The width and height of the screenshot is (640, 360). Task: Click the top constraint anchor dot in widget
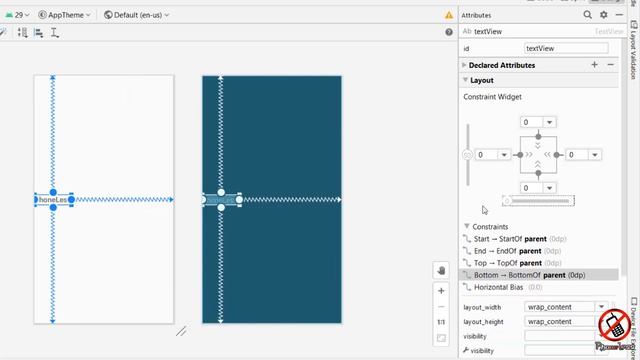pos(538,136)
